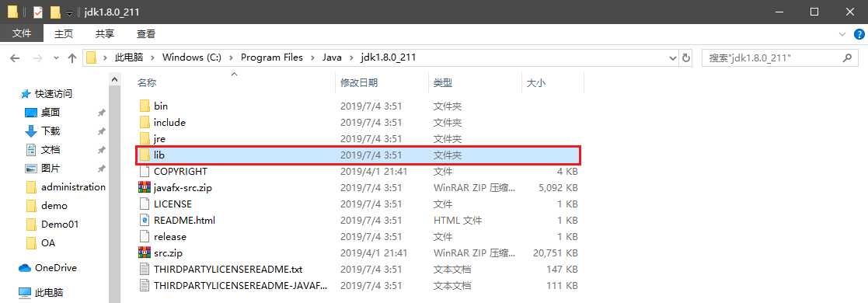This screenshot has height=303, width=868.
Task: Click sidebar scrollbar up arrow
Action: click(x=114, y=80)
